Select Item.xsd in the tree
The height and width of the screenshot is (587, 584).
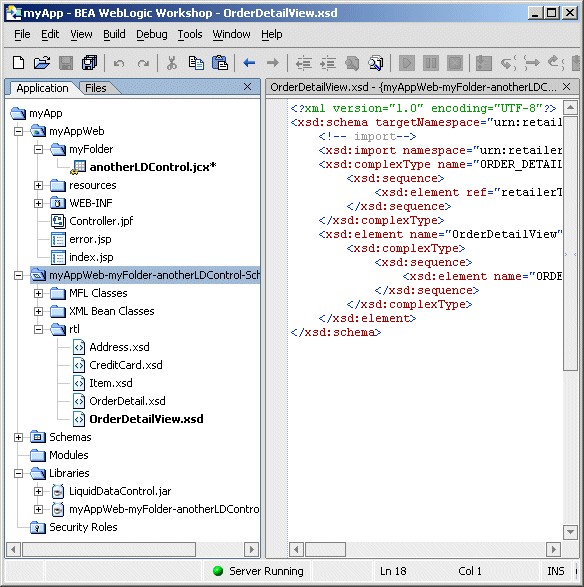point(111,383)
